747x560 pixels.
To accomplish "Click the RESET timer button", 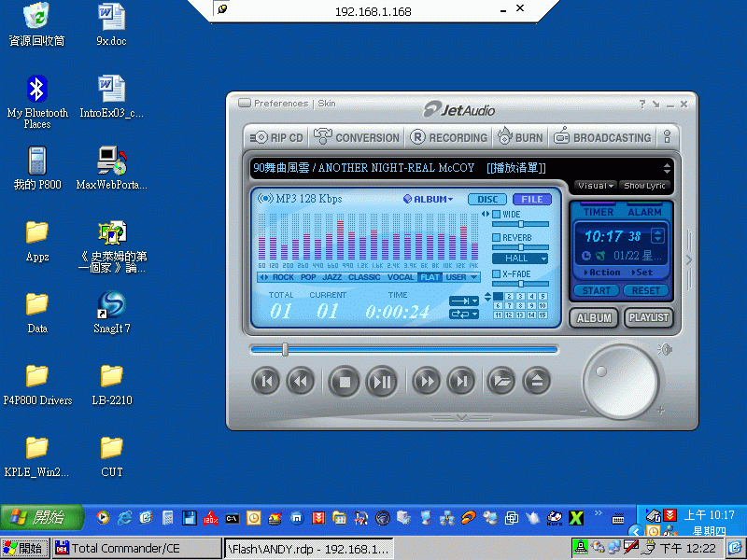I will point(645,290).
